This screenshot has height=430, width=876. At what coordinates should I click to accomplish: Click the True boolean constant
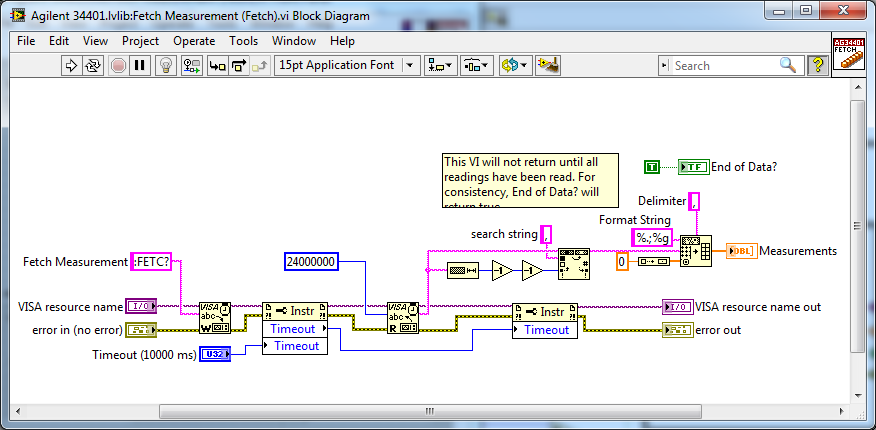[652, 166]
